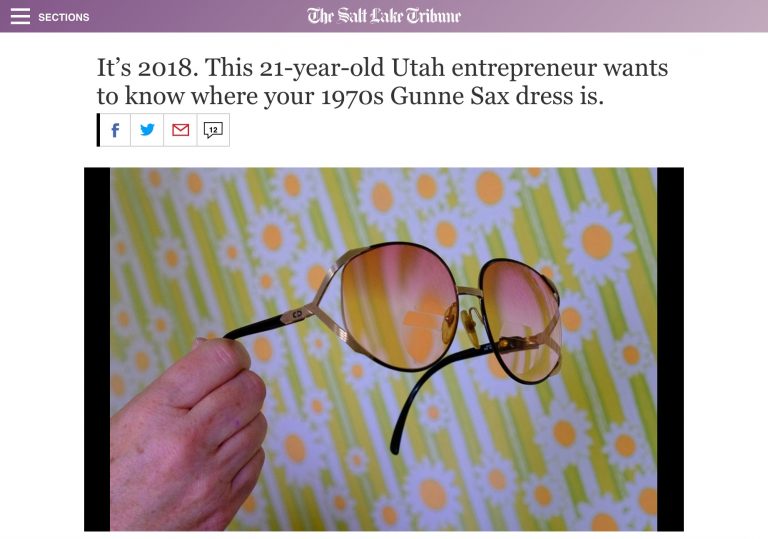Go to The Salt Lake Tribune homepage logo

[x=384, y=16]
